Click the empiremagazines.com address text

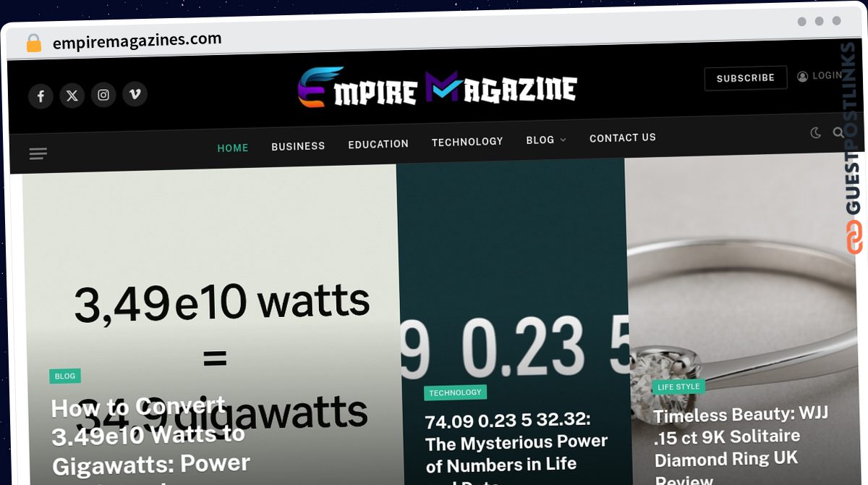(x=137, y=41)
